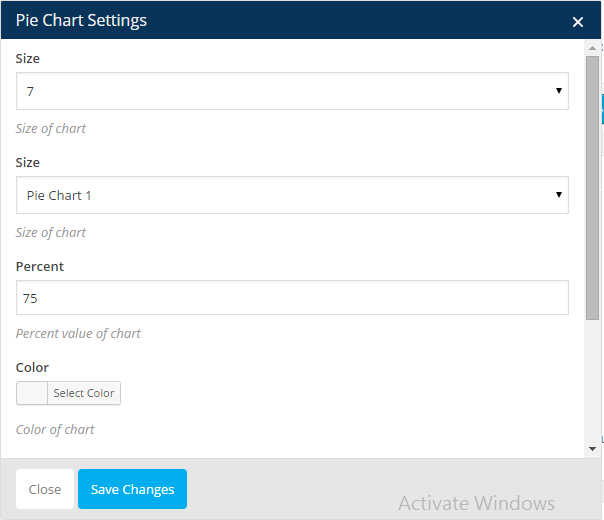This screenshot has width=604, height=520.
Task: Click the empty color swatch preview box
Action: [32, 393]
